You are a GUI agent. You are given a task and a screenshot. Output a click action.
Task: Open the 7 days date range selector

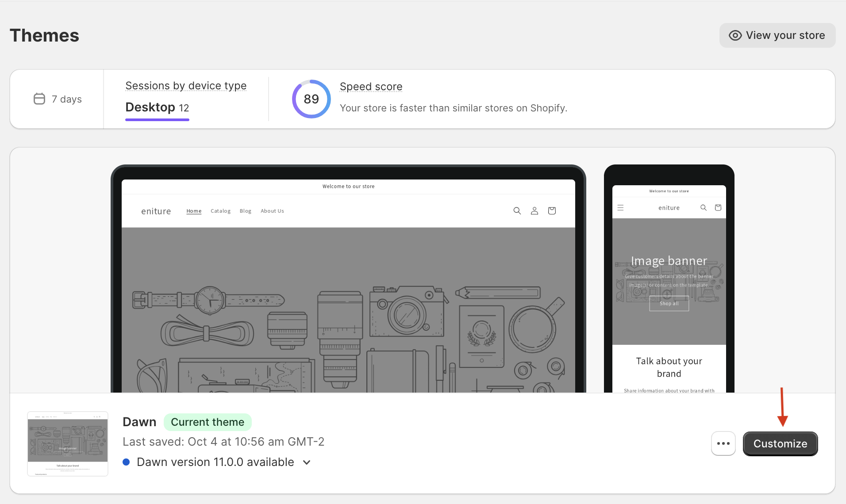tap(58, 99)
